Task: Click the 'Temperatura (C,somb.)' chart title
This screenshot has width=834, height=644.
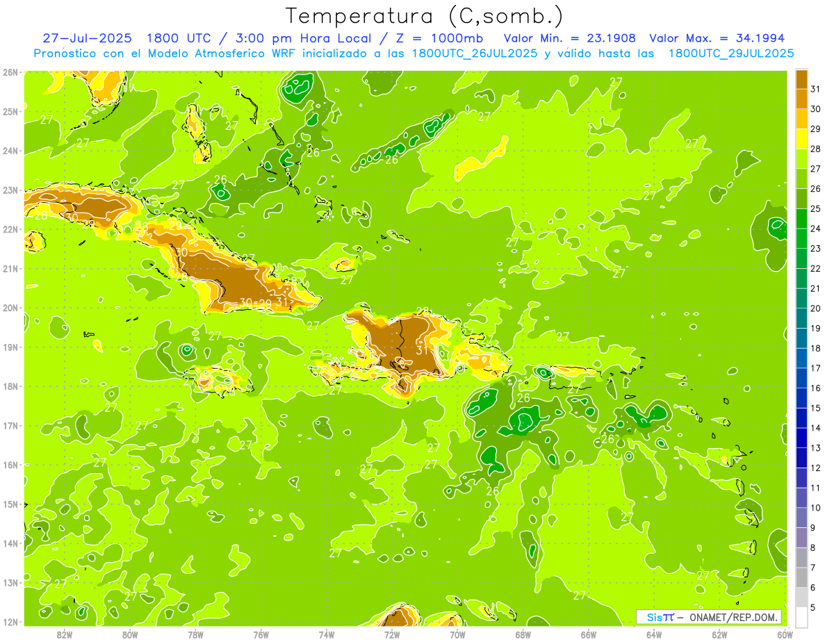Action: (424, 16)
